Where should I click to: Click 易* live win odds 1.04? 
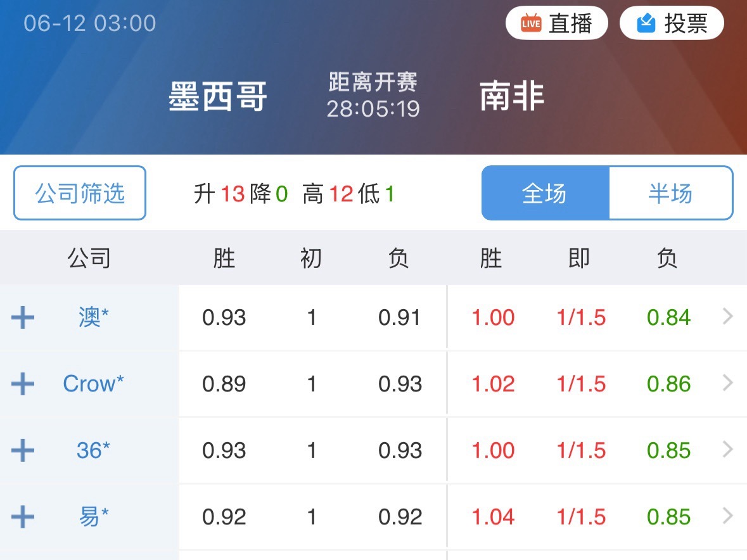493,517
